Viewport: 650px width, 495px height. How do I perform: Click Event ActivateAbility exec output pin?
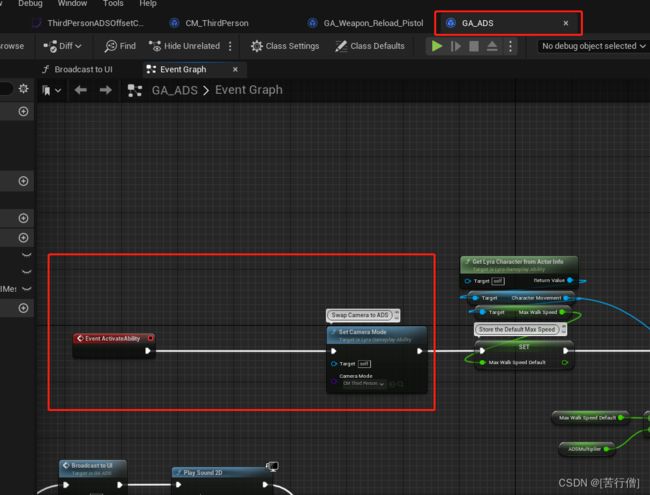(x=148, y=351)
